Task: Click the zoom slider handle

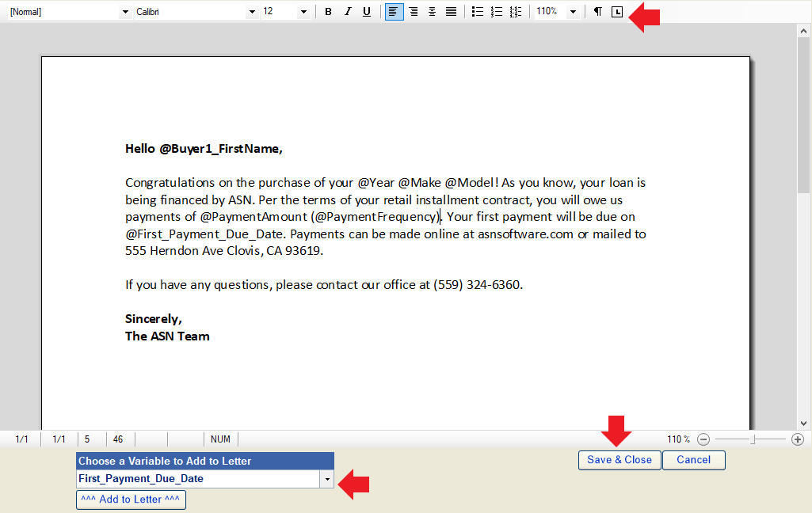Action: click(753, 439)
